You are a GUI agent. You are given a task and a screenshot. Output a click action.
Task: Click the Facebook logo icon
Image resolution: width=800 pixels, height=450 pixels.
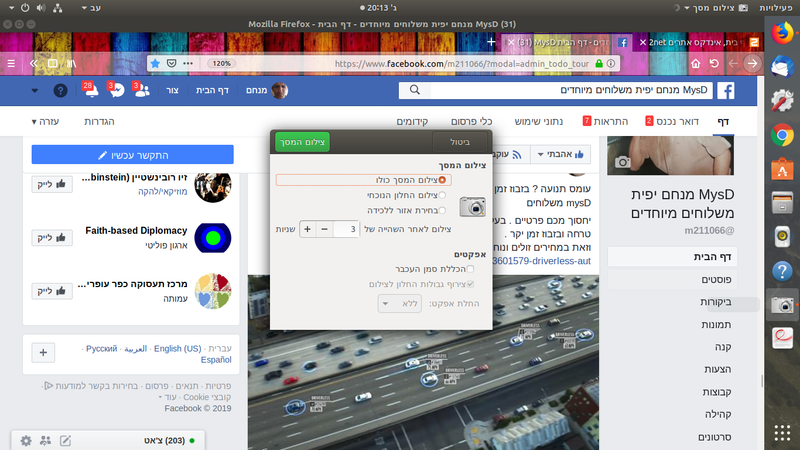tap(726, 90)
